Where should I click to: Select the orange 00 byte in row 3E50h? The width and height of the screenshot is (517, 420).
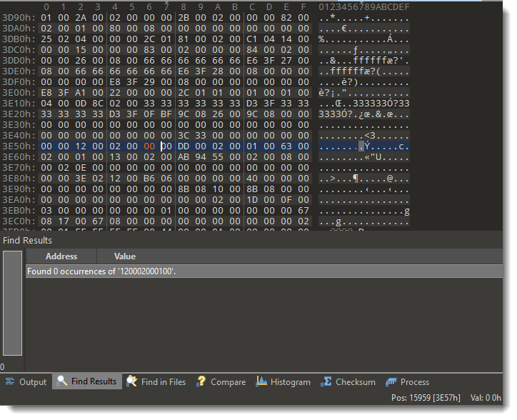coord(149,146)
